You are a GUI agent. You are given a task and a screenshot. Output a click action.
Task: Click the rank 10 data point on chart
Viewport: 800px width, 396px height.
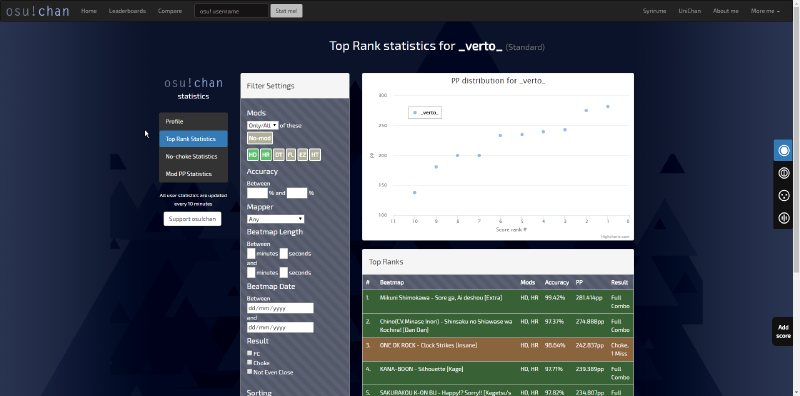pyautogui.click(x=415, y=192)
